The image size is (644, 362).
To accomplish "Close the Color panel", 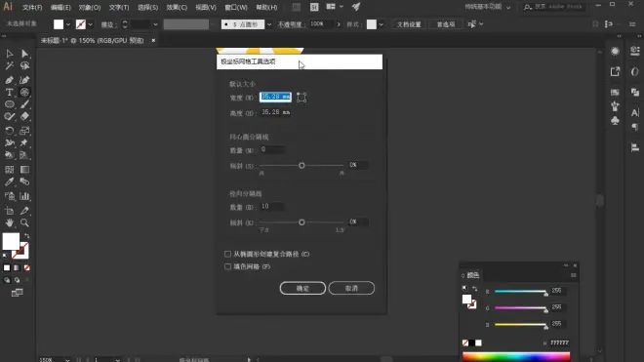I will click(575, 265).
